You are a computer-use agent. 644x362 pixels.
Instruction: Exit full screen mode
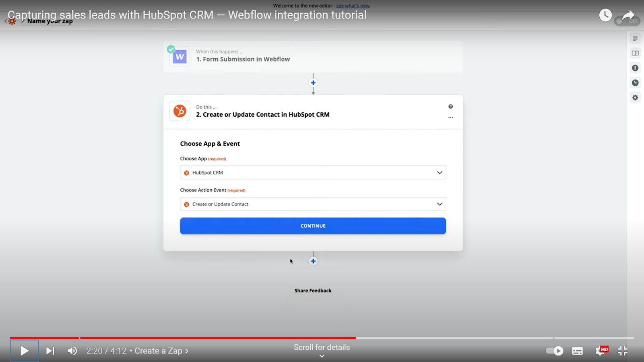[x=623, y=351]
